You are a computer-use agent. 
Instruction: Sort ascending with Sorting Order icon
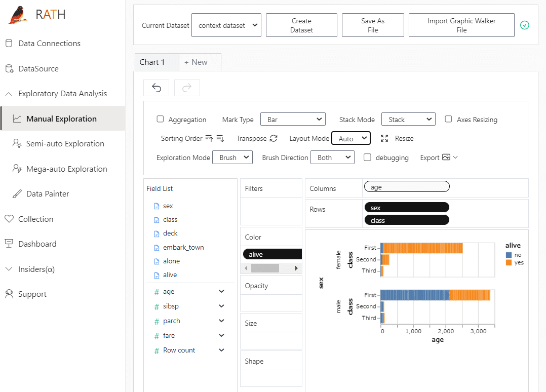tap(209, 138)
